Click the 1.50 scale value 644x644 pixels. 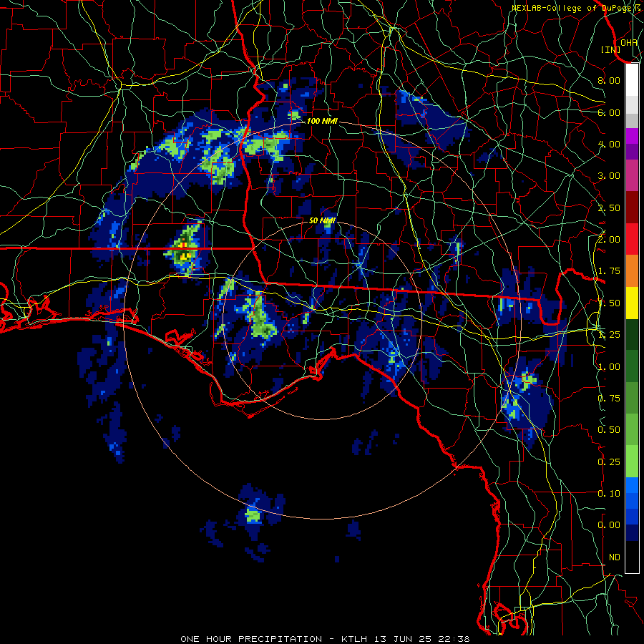tap(609, 303)
